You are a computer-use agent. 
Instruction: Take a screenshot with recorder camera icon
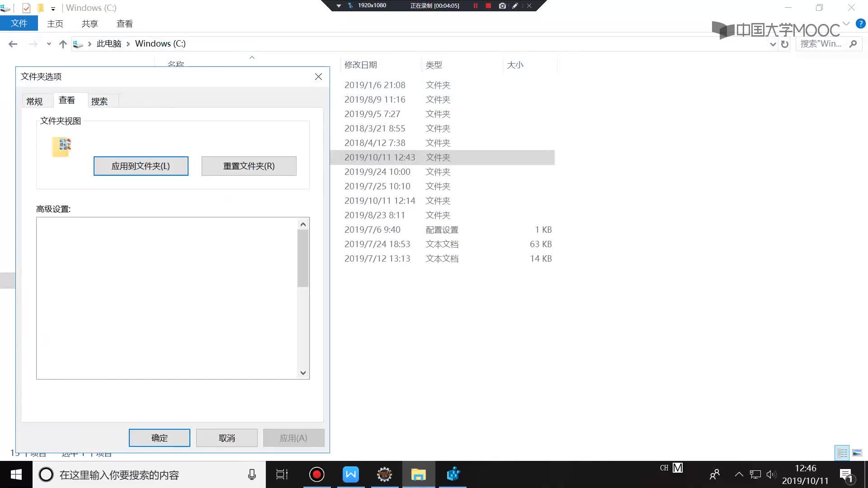tap(502, 6)
